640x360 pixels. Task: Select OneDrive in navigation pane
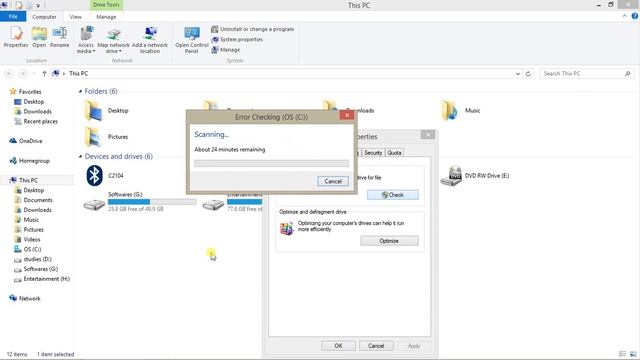30,141
